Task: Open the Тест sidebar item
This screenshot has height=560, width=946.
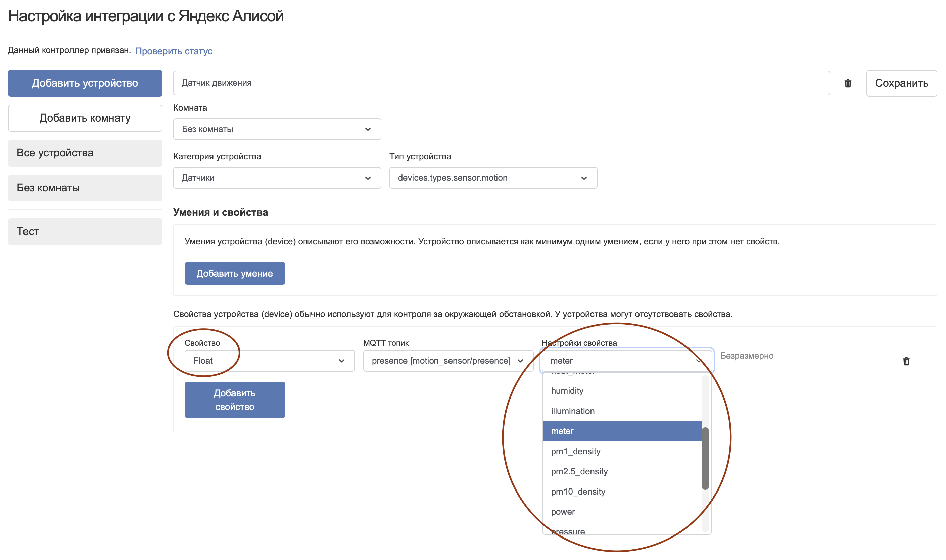Action: pos(85,231)
